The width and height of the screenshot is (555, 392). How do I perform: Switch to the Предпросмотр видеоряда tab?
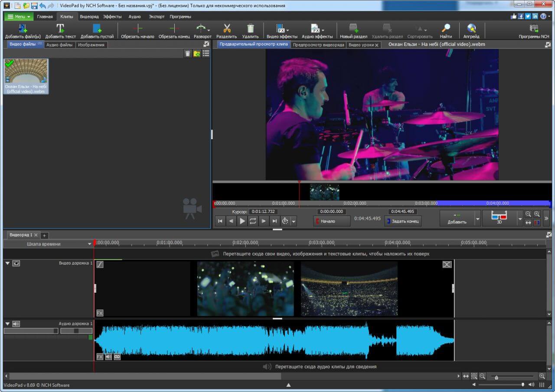tap(318, 45)
